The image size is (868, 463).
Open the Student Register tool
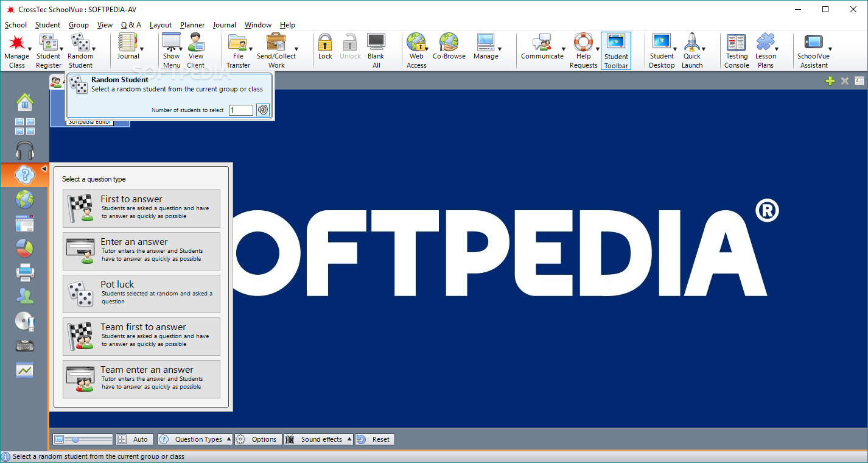(x=48, y=51)
